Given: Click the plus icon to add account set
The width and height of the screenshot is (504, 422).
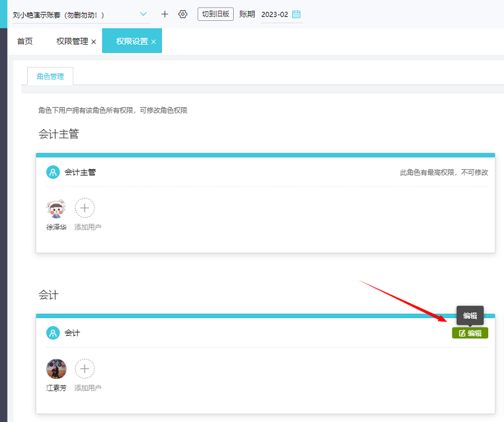Looking at the screenshot, I should pyautogui.click(x=164, y=14).
